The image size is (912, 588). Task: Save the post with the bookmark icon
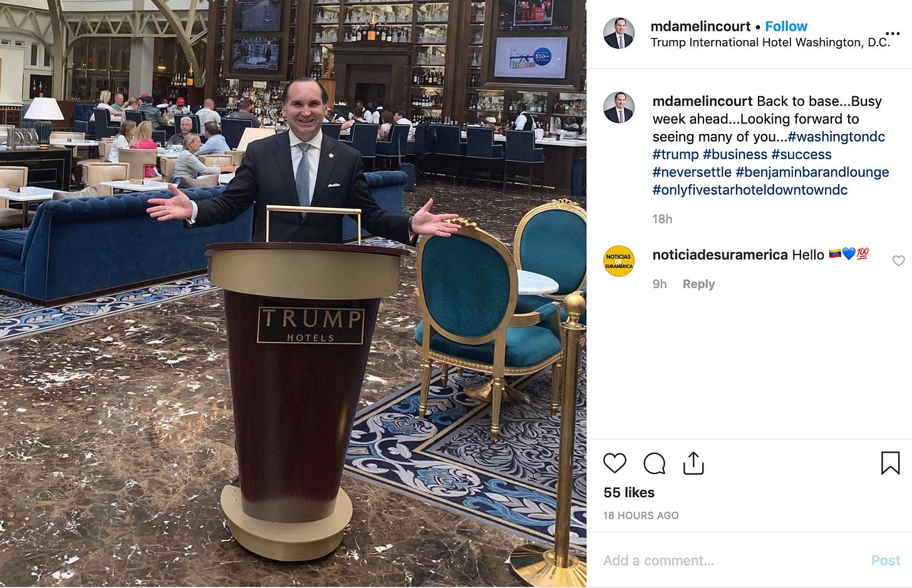[890, 463]
